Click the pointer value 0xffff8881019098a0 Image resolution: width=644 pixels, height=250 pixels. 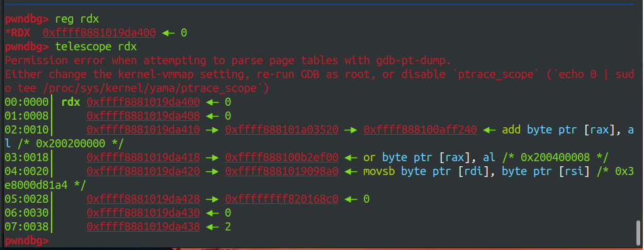[281, 171]
